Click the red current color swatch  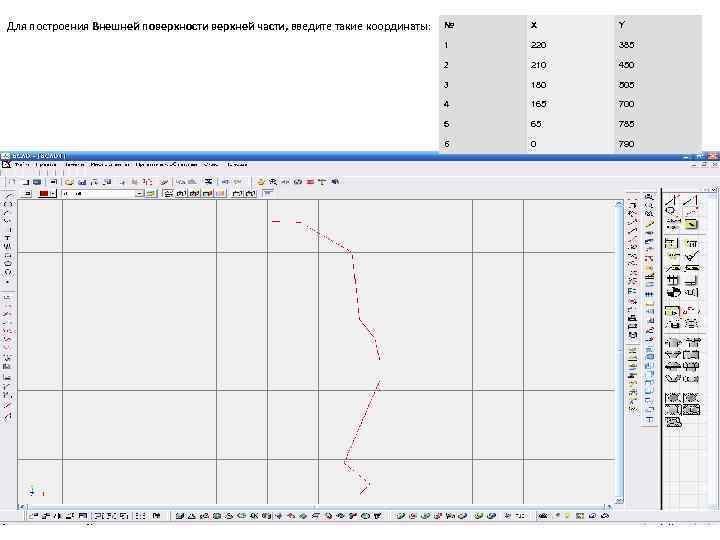coord(44,194)
